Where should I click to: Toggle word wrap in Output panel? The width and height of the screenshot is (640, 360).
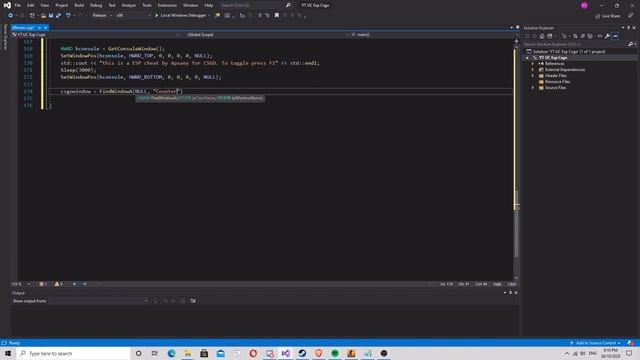coord(193,301)
